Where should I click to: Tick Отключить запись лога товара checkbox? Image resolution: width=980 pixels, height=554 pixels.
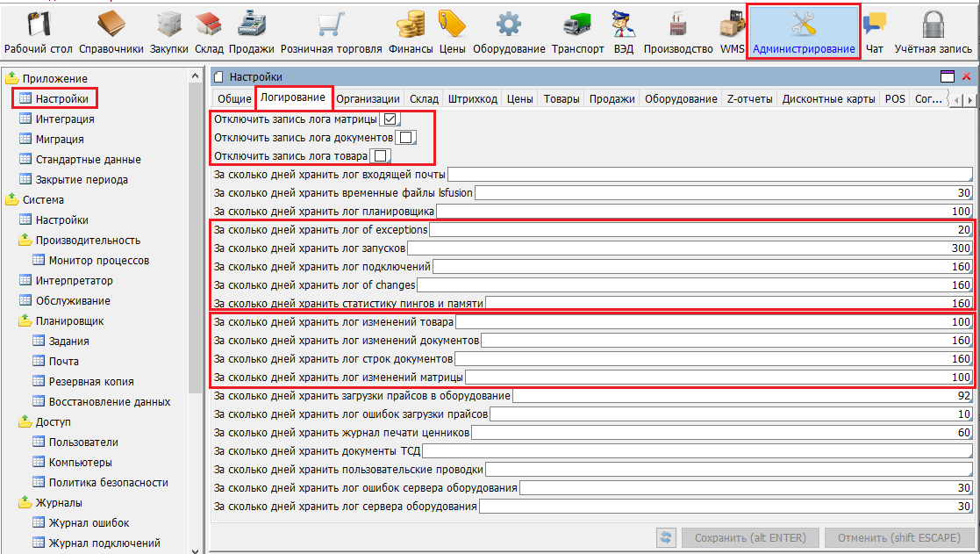pyautogui.click(x=380, y=156)
